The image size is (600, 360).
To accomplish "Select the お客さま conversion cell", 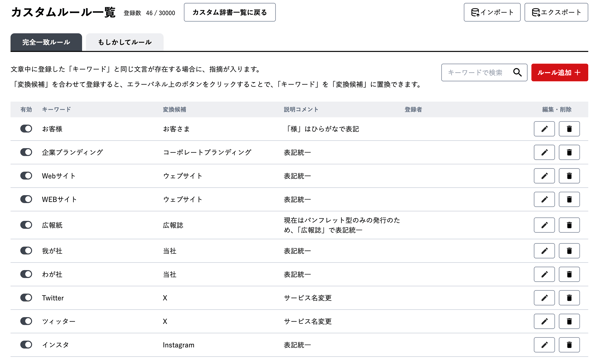I will pos(176,129).
